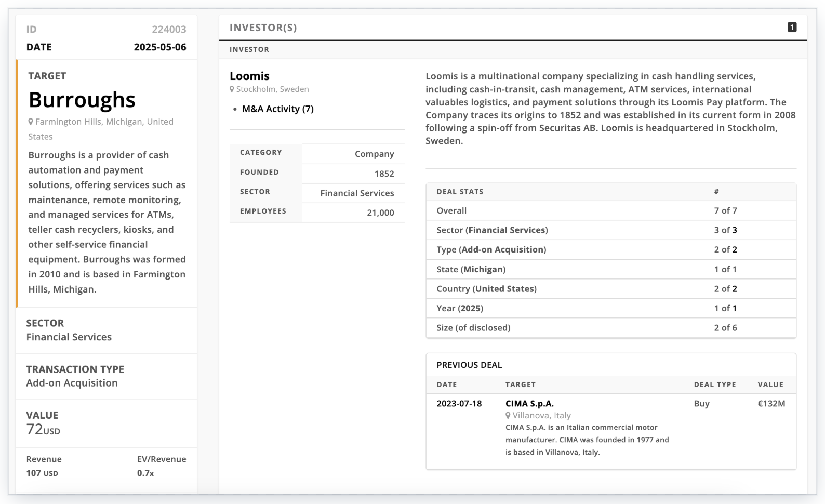
Task: Click the Revenue figure 107 USD
Action: (42, 473)
